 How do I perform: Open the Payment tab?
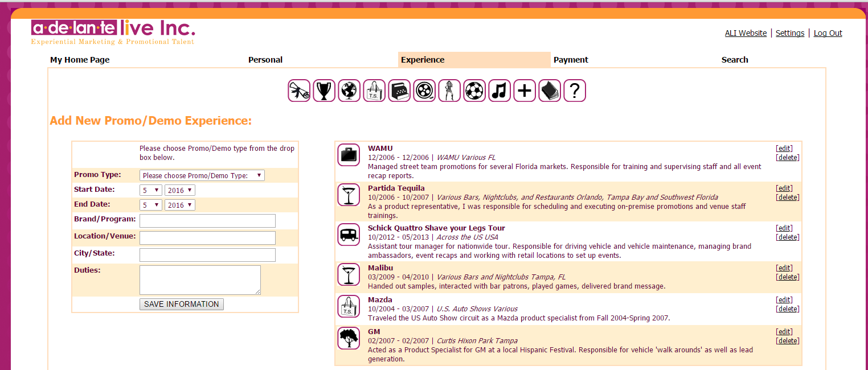[571, 60]
